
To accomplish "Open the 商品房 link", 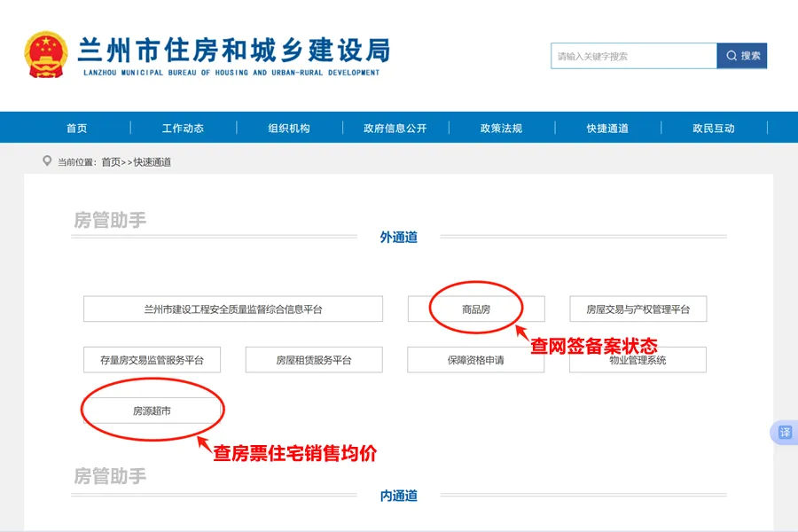I will pos(476,309).
